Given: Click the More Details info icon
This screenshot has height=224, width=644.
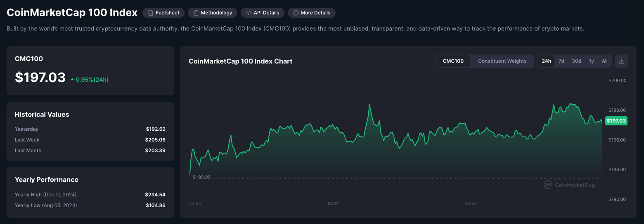Looking at the screenshot, I should [296, 13].
